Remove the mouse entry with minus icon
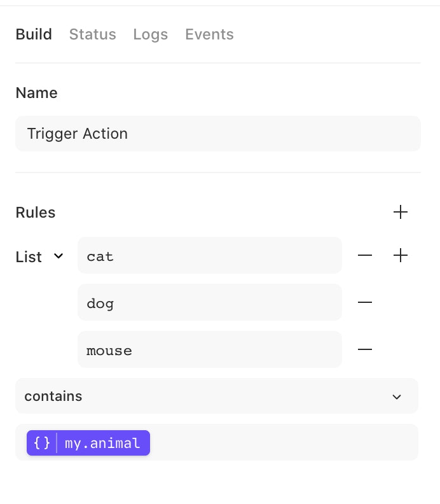The width and height of the screenshot is (440, 504). (x=365, y=349)
